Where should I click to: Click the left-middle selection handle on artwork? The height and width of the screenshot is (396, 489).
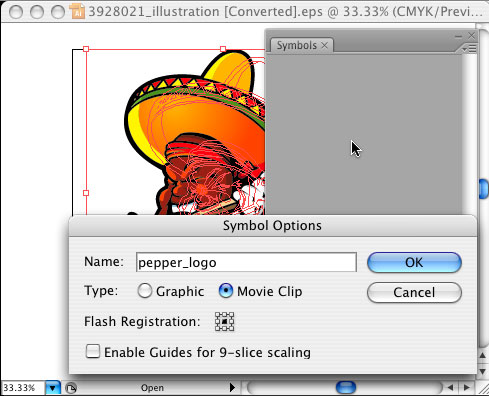click(86, 193)
